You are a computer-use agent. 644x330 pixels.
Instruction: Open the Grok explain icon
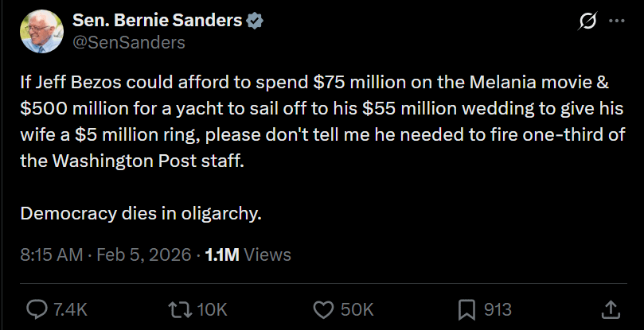pyautogui.click(x=590, y=21)
